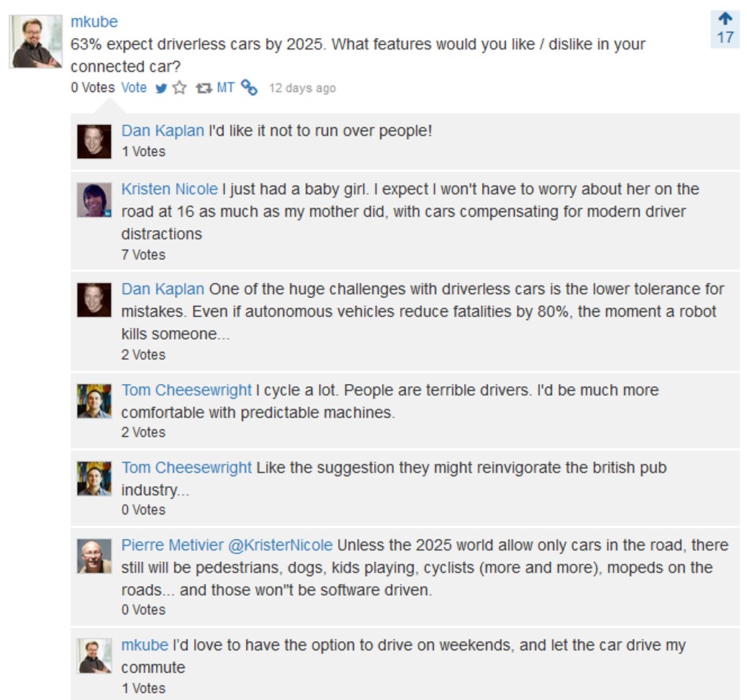Open Dan Kaplan's avatar on first reply
The width and height of the screenshot is (747, 700).
[x=94, y=142]
